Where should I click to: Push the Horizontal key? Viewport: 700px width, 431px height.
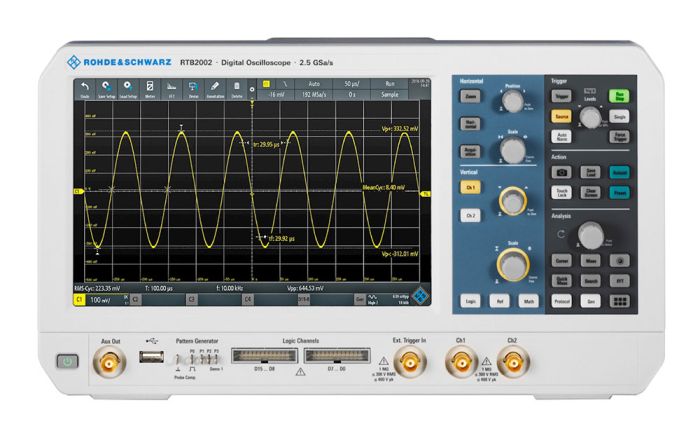471,124
